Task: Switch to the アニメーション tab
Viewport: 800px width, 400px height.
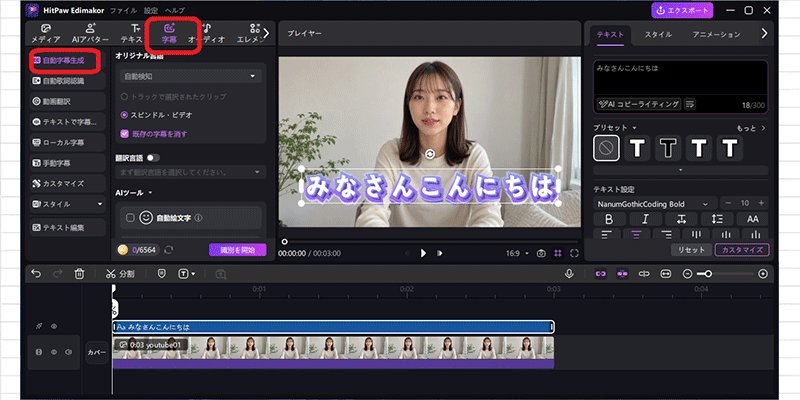Action: pyautogui.click(x=716, y=35)
